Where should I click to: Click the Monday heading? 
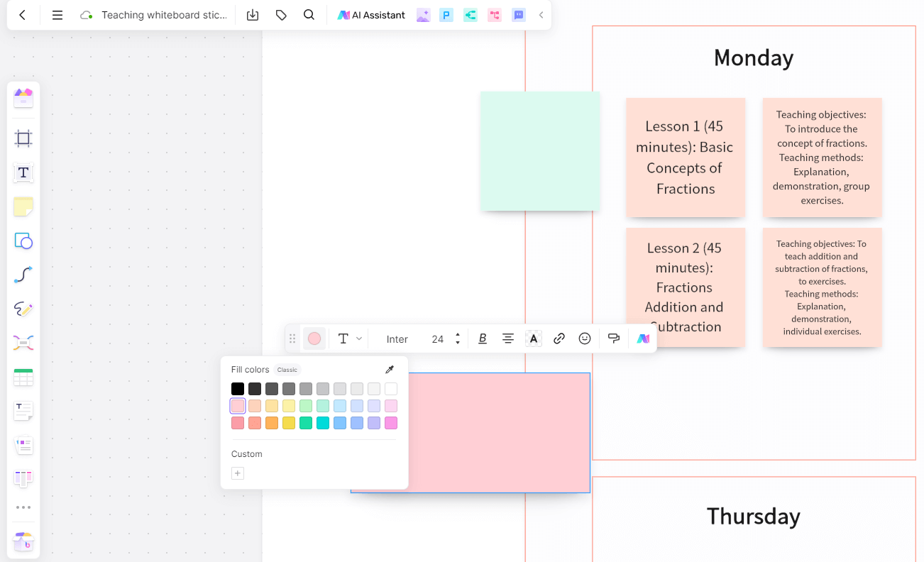click(x=754, y=57)
